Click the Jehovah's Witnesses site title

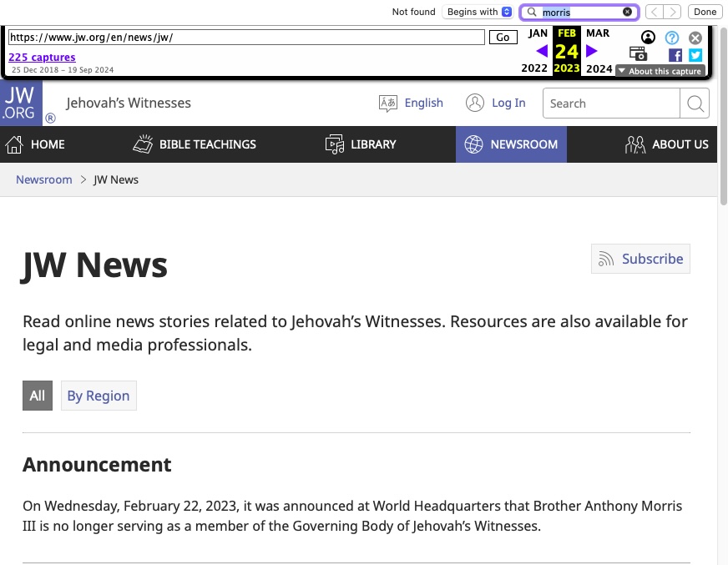tap(128, 103)
